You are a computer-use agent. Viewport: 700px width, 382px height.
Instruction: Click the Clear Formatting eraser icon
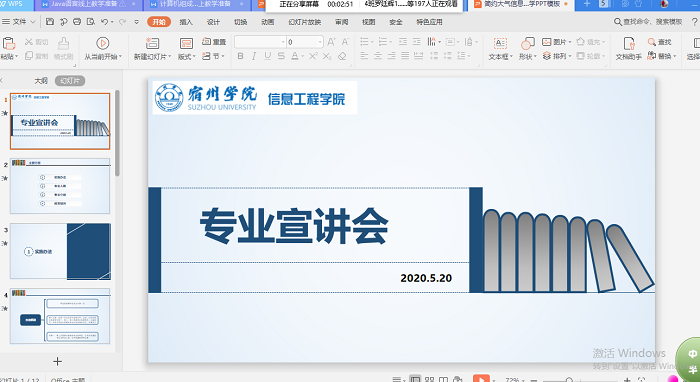click(x=342, y=56)
